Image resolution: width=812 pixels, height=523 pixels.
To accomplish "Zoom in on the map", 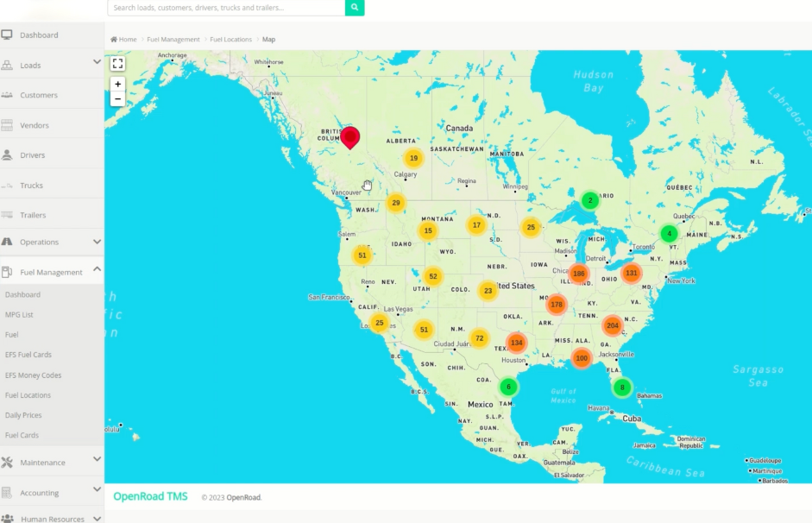I will click(117, 84).
